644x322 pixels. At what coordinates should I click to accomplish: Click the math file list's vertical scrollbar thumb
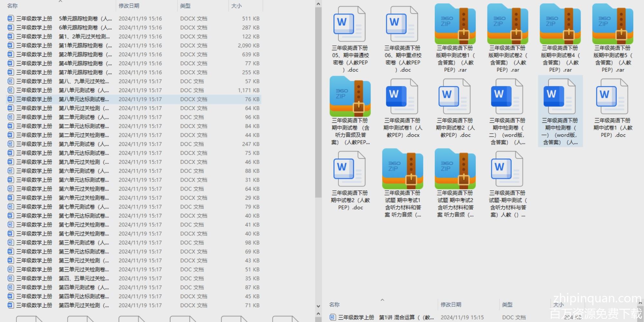click(318, 103)
